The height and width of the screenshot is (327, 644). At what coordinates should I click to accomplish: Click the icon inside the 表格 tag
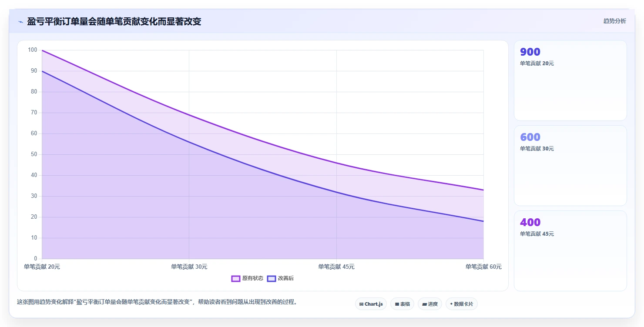(x=397, y=304)
